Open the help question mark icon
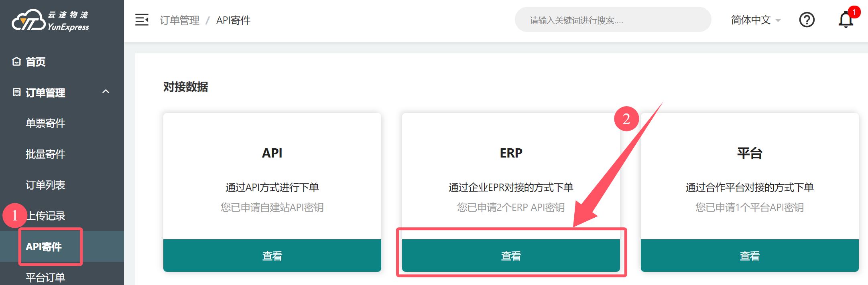The height and width of the screenshot is (285, 868). pos(807,20)
